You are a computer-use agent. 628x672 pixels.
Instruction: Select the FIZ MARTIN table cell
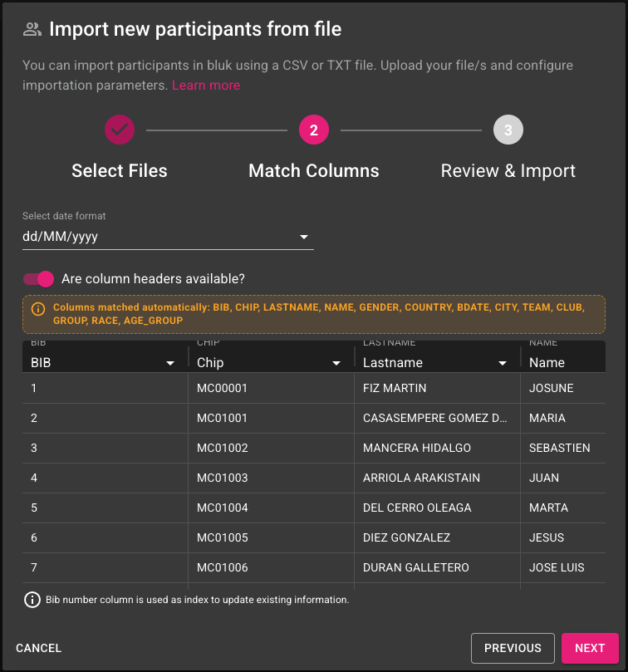[395, 388]
